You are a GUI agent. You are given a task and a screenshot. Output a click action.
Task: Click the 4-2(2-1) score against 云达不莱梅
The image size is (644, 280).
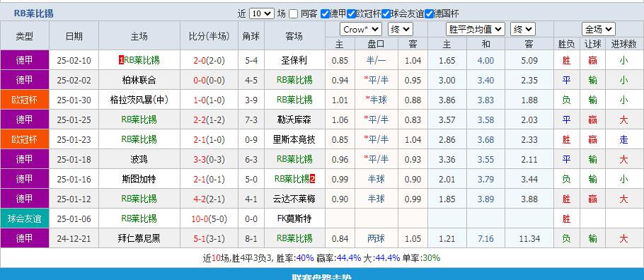(209, 199)
